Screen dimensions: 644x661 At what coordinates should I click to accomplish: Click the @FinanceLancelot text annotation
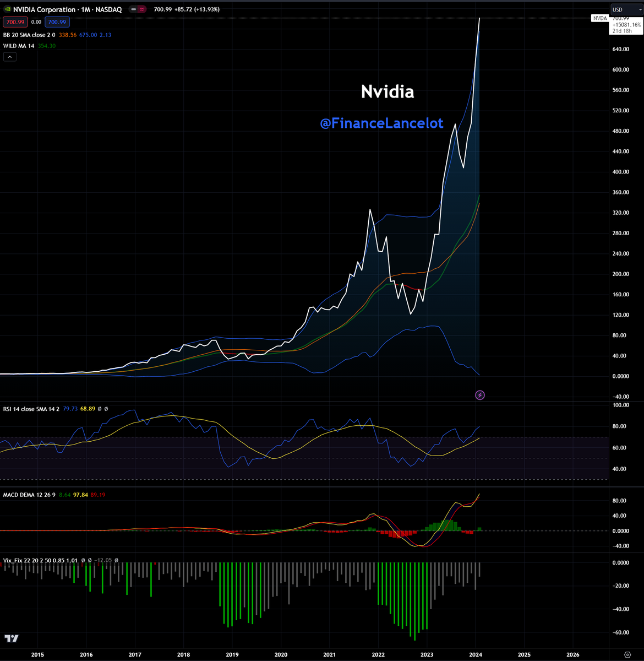(381, 123)
